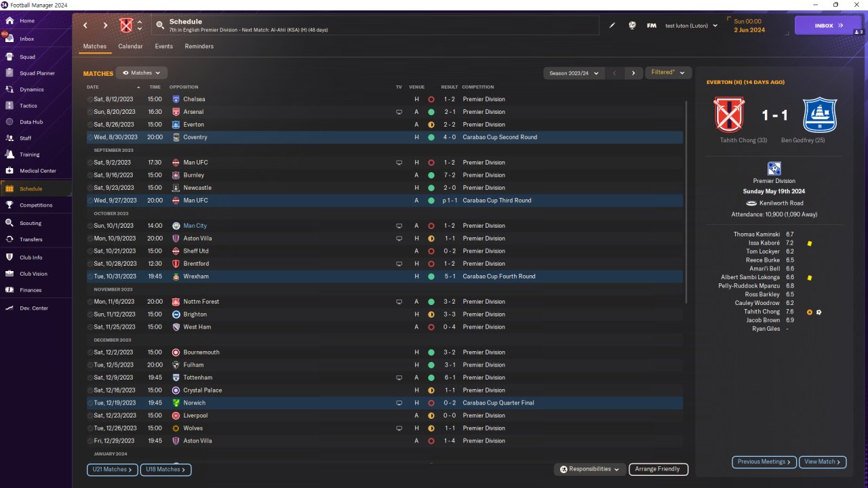Image resolution: width=868 pixels, height=488 pixels.
Task: Click the pencil edit icon in header
Action: coord(612,26)
